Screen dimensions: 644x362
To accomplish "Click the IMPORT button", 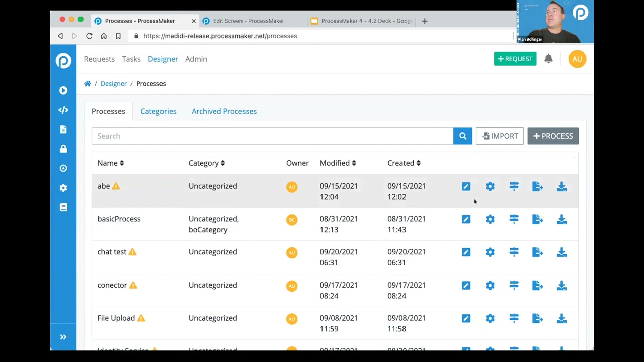I will click(x=500, y=136).
